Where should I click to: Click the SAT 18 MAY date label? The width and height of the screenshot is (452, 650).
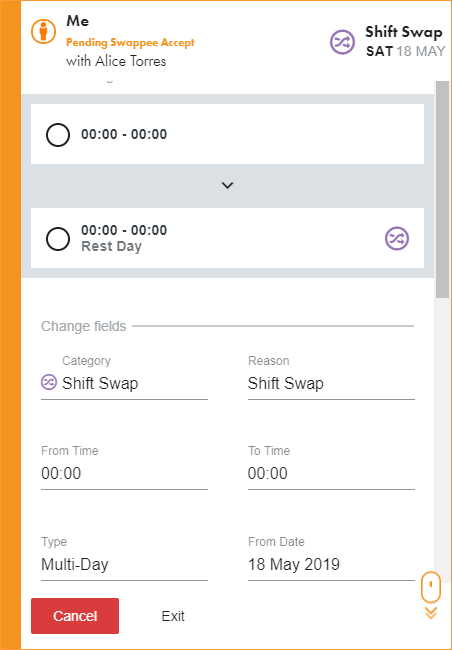click(x=406, y=51)
